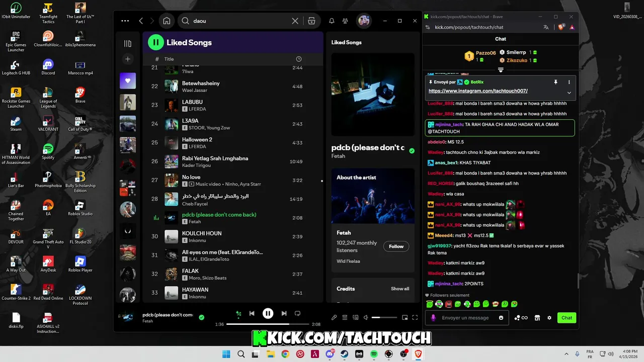
Task: Open the play queue
Action: point(345,317)
